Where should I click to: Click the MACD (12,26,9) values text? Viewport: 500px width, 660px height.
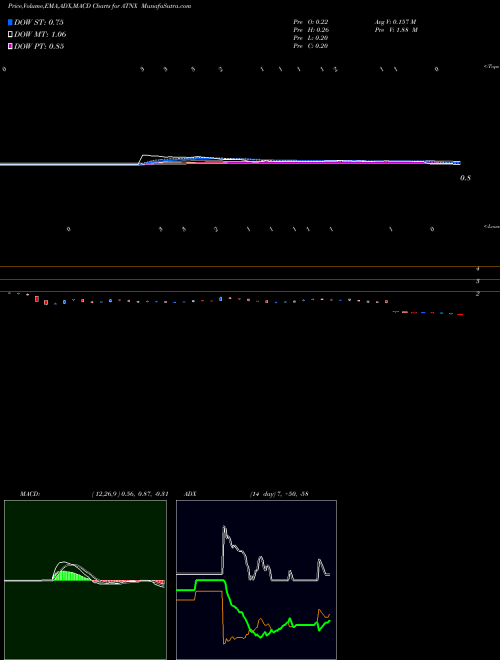pyautogui.click(x=130, y=494)
